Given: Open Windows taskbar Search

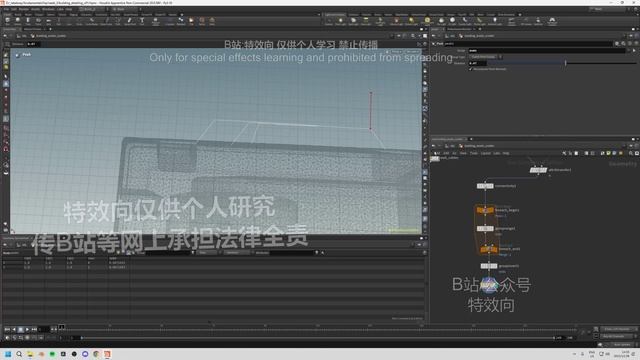Looking at the screenshot, I should tap(19, 354).
